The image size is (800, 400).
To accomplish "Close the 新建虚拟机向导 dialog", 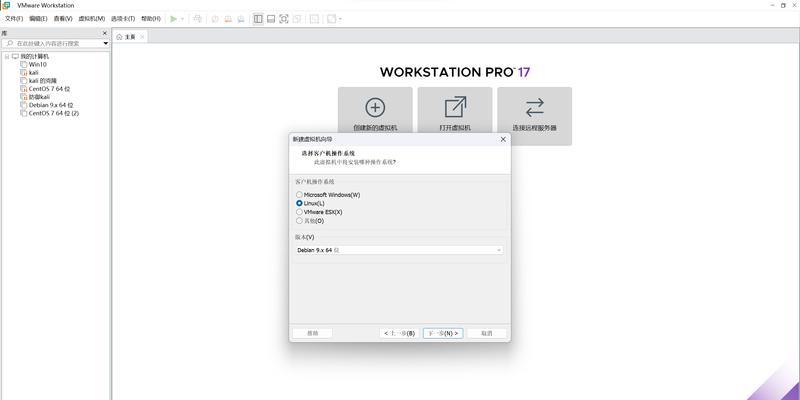I will [503, 139].
